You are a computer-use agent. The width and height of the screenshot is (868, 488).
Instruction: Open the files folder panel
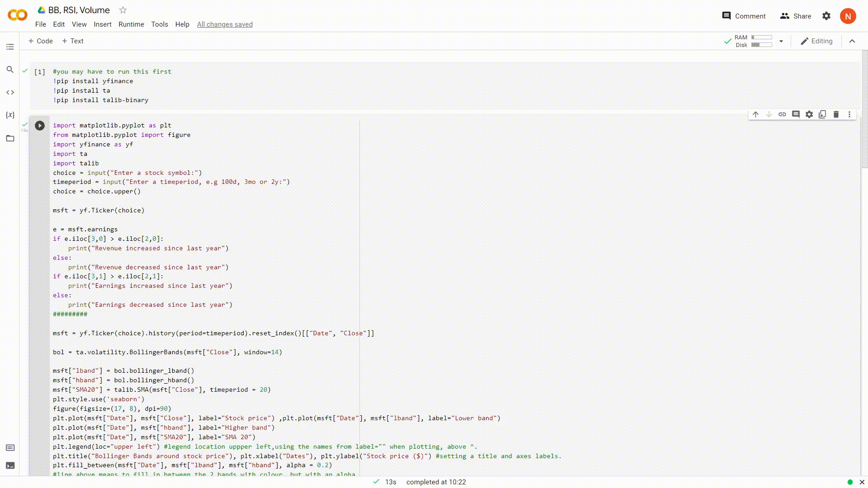[x=10, y=138]
